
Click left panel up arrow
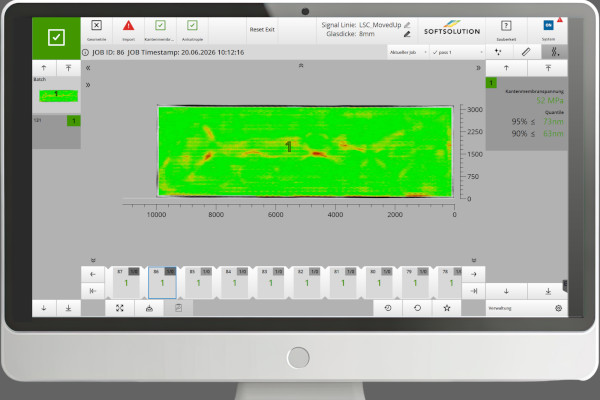tap(44, 68)
